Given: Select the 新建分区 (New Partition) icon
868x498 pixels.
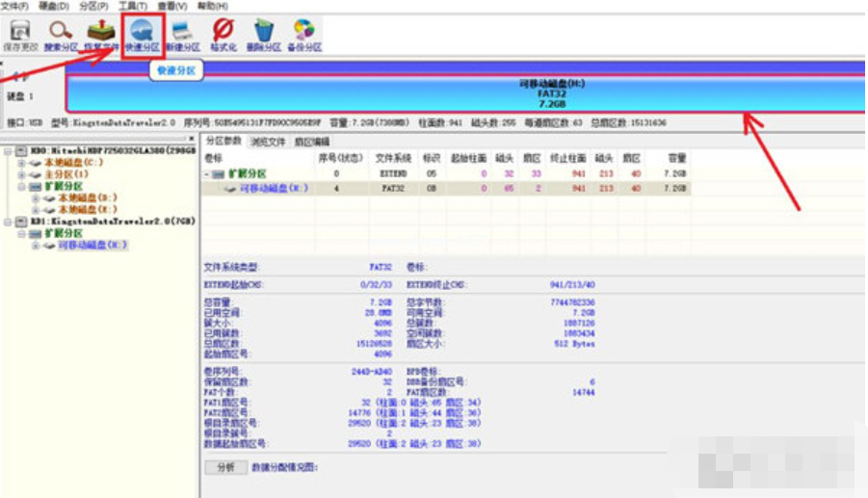Looking at the screenshot, I should 182,34.
